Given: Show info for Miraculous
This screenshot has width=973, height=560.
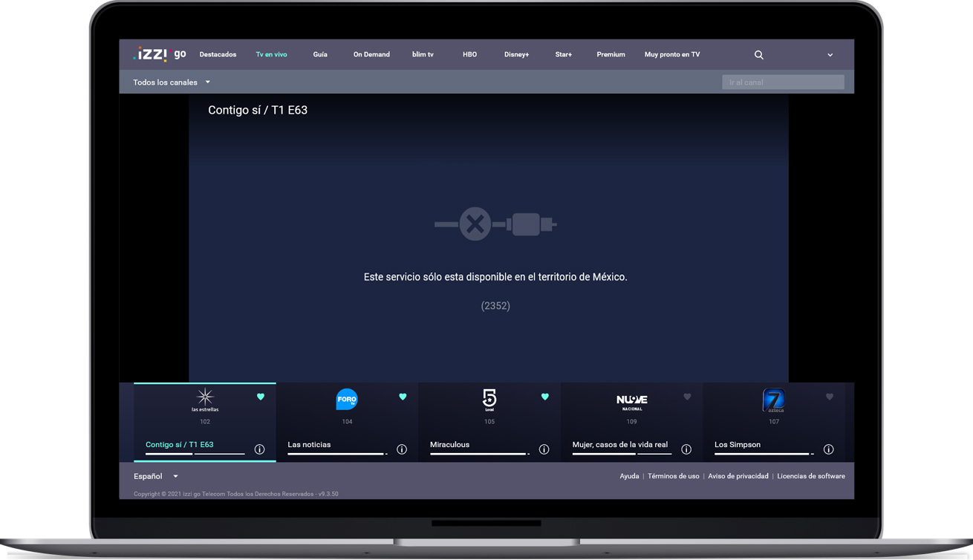Looking at the screenshot, I should [x=544, y=449].
